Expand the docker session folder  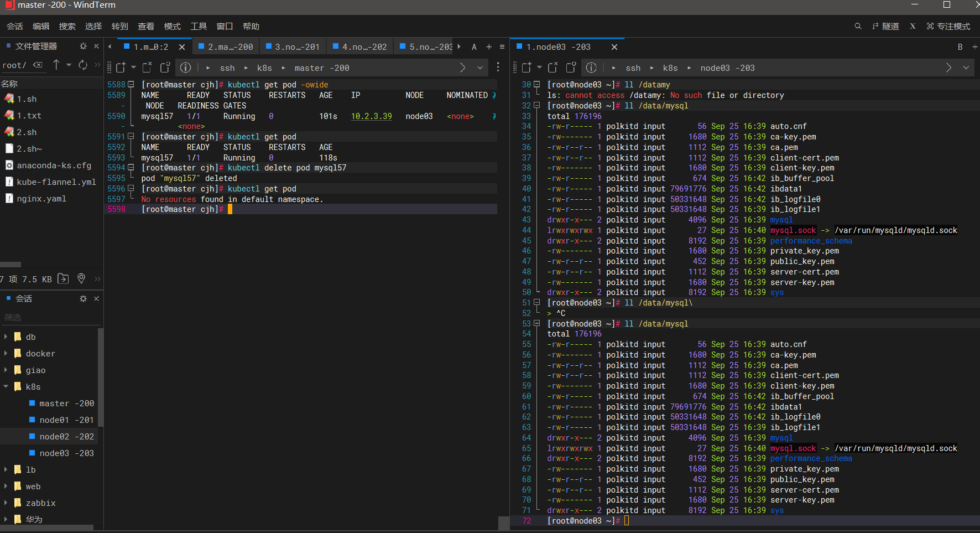(6, 353)
